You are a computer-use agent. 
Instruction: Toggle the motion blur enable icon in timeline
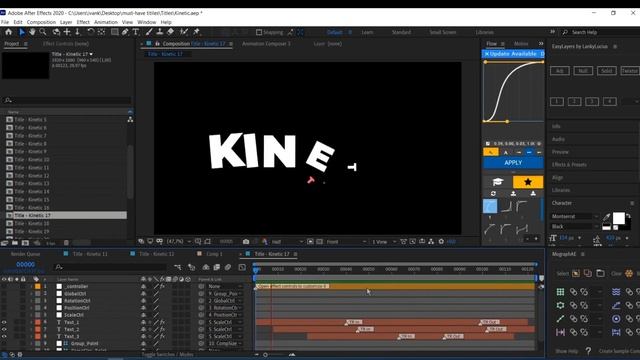[228, 267]
